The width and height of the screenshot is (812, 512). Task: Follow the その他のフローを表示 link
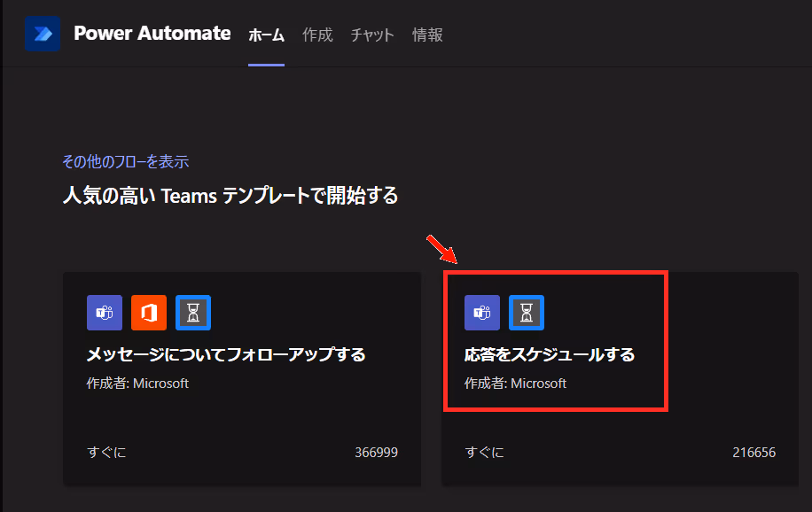click(x=126, y=161)
